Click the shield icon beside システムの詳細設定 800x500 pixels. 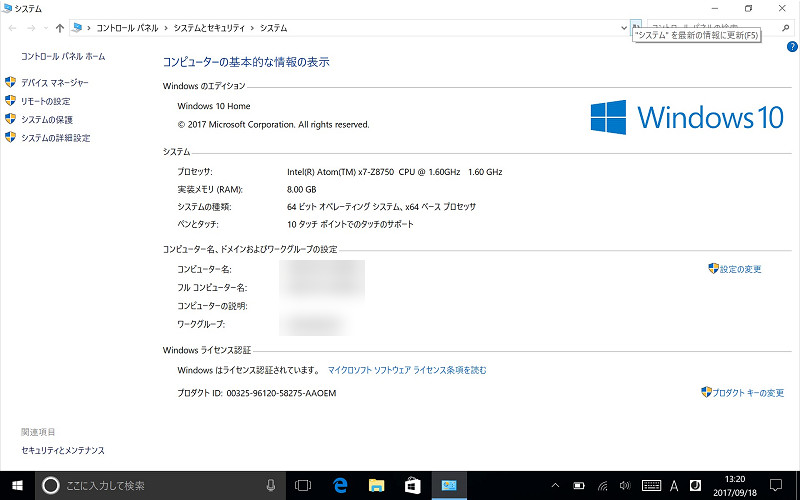coord(10,137)
